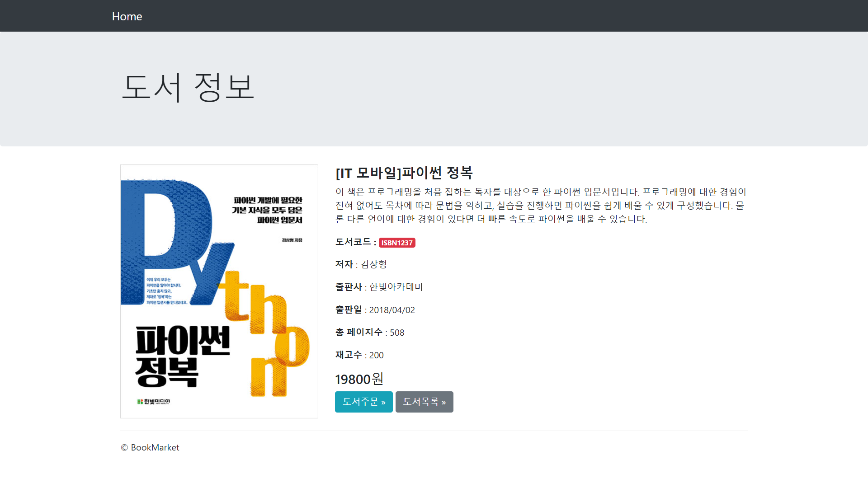The width and height of the screenshot is (868, 488).
Task: Click the author name 김상형
Action: (x=373, y=264)
